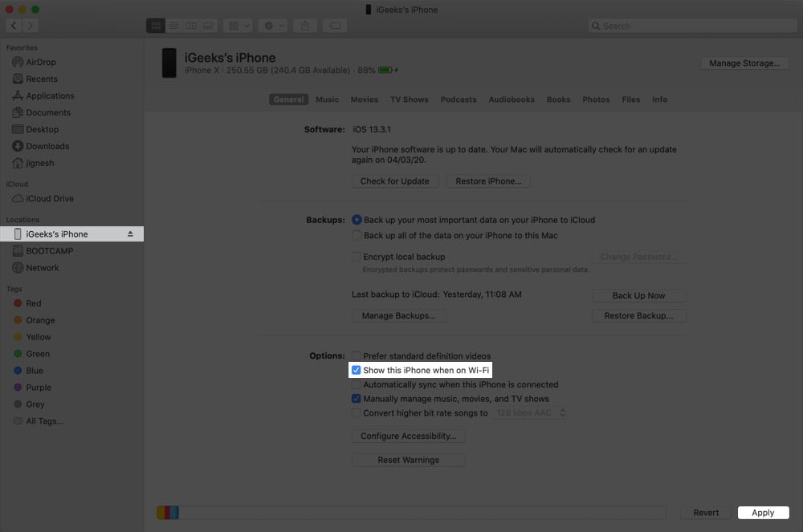Switch Finder to column view
The height and width of the screenshot is (532, 803).
click(x=191, y=26)
